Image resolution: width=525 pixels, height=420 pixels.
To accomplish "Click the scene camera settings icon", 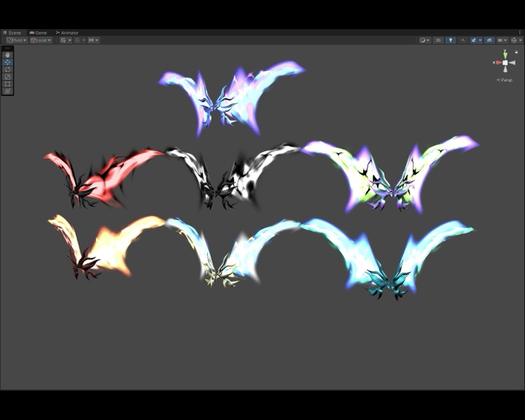I will coord(500,40).
